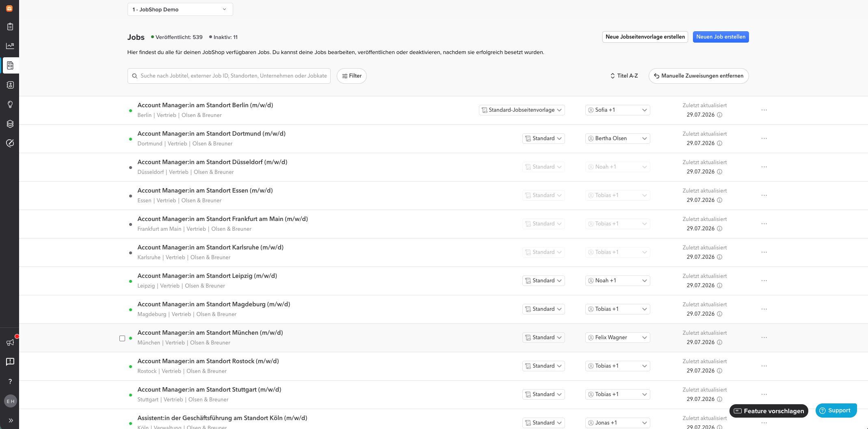Open job Account Manager:in am Standort Düsseldorf

click(x=212, y=162)
